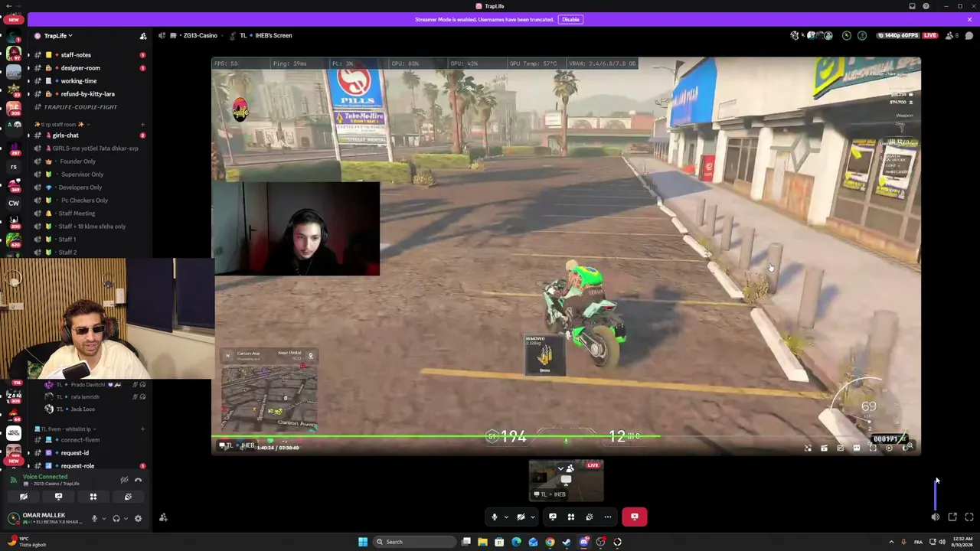Toggle deafen headphones in the user panel
Image resolution: width=980 pixels, height=551 pixels.
pos(116,518)
